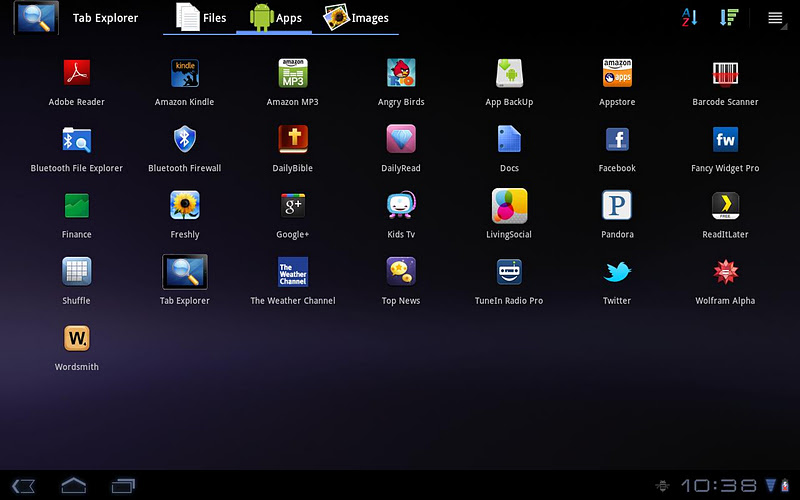Open Amazon MP3 app
Screen dimensions: 800x500
point(293,72)
